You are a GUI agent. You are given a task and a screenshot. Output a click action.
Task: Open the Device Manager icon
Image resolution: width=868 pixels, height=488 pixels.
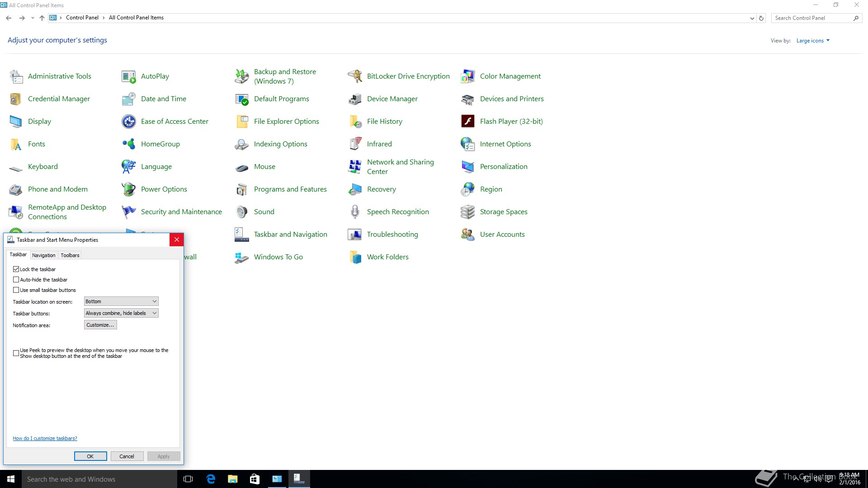coord(355,99)
